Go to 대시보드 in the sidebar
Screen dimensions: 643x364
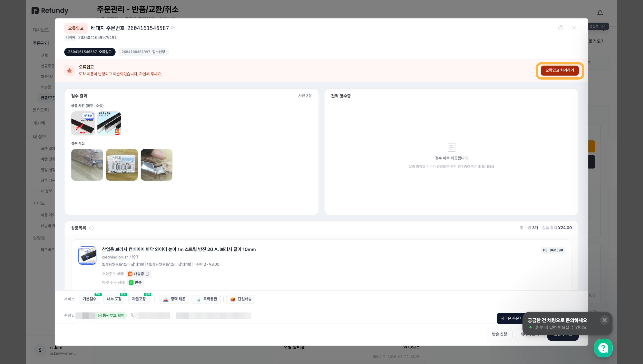coord(41,30)
